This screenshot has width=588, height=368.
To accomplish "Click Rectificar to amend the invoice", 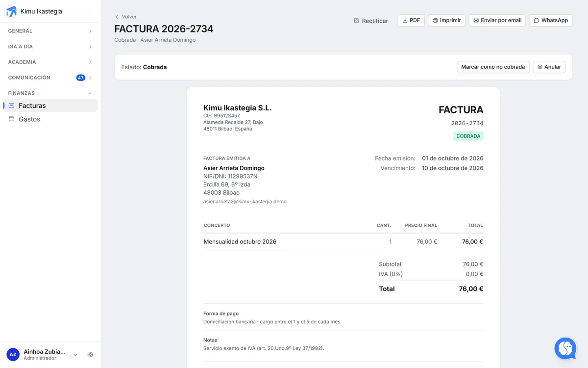I will [371, 21].
